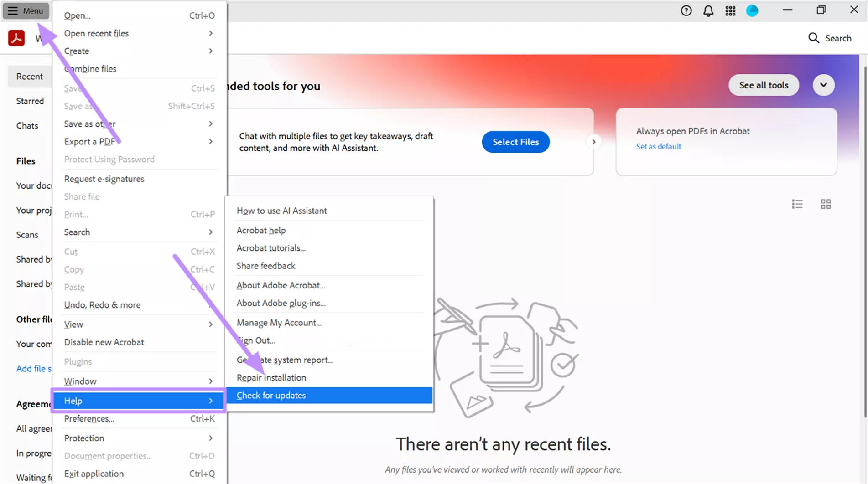Open the Help menu item
The image size is (868, 484).
click(x=139, y=401)
